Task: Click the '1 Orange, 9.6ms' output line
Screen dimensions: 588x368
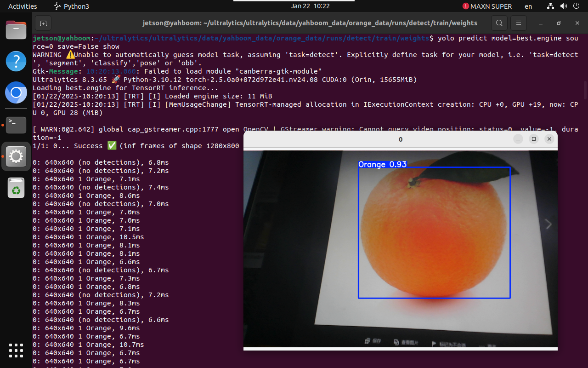Action: click(x=86, y=328)
